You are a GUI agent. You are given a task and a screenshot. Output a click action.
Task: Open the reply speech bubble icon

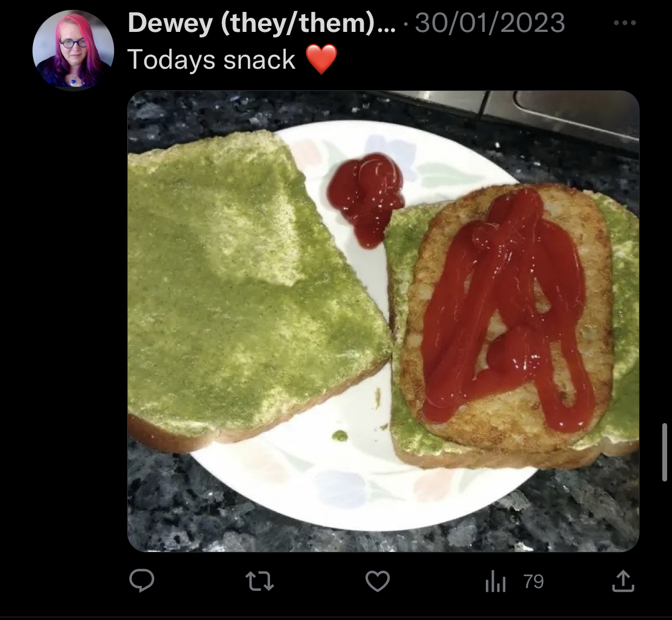142,581
